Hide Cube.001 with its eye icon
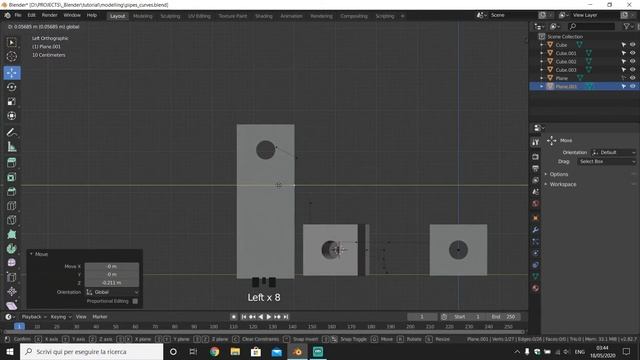 coord(633,53)
